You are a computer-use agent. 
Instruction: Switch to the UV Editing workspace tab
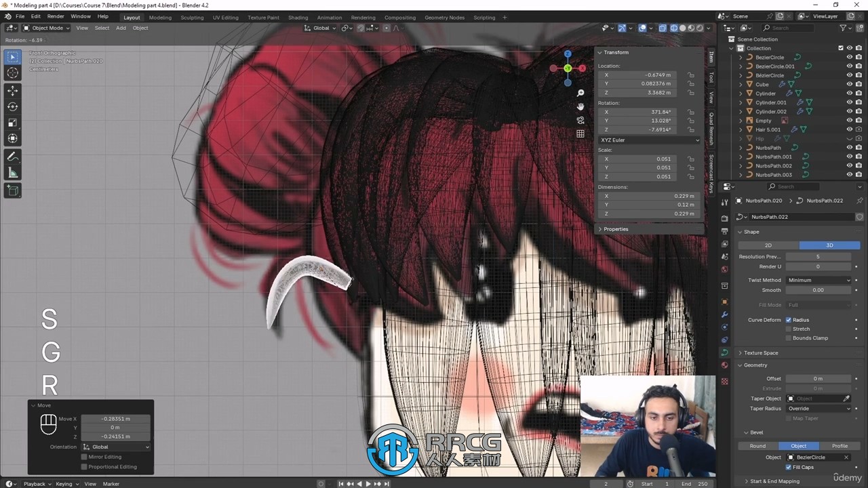(225, 18)
